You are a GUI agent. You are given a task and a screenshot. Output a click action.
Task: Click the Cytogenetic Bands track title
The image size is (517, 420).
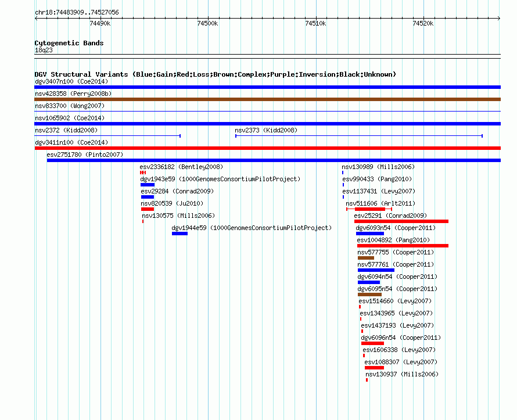pos(69,43)
